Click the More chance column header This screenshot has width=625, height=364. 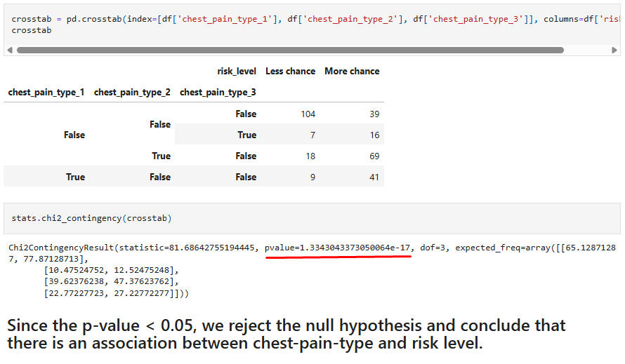click(x=351, y=72)
